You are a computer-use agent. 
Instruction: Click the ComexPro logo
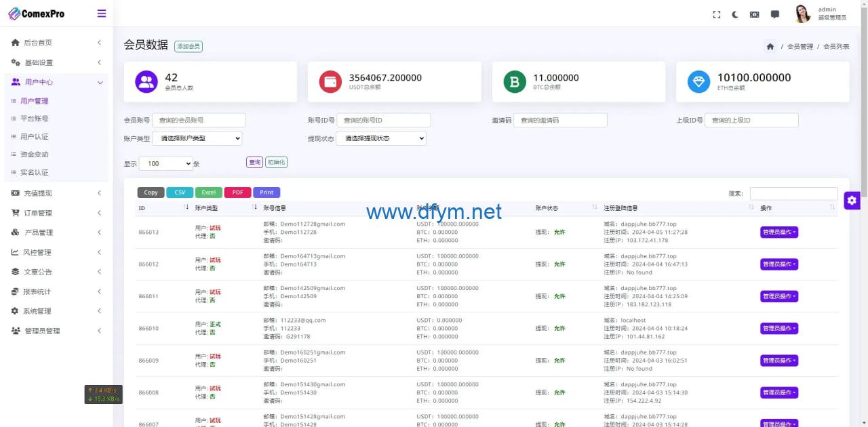(x=37, y=14)
